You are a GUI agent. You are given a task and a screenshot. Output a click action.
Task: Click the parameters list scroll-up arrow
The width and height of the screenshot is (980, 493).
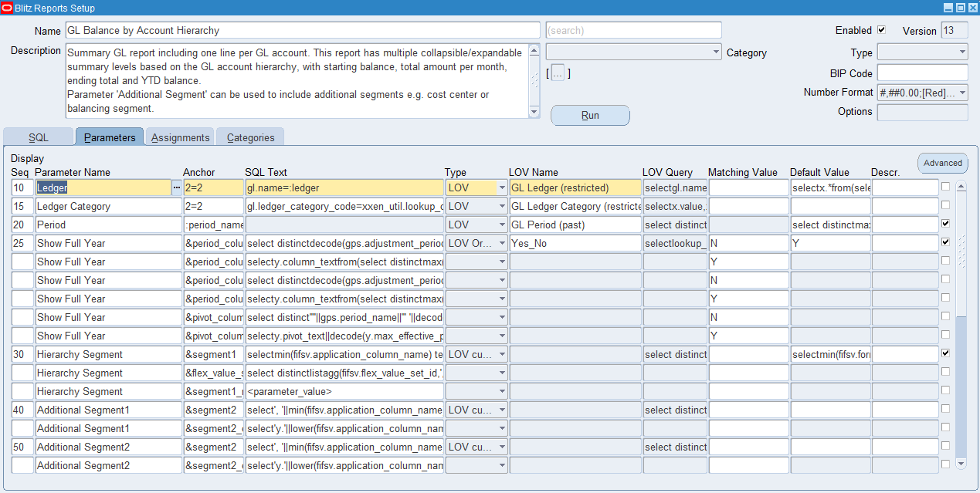pyautogui.click(x=961, y=186)
